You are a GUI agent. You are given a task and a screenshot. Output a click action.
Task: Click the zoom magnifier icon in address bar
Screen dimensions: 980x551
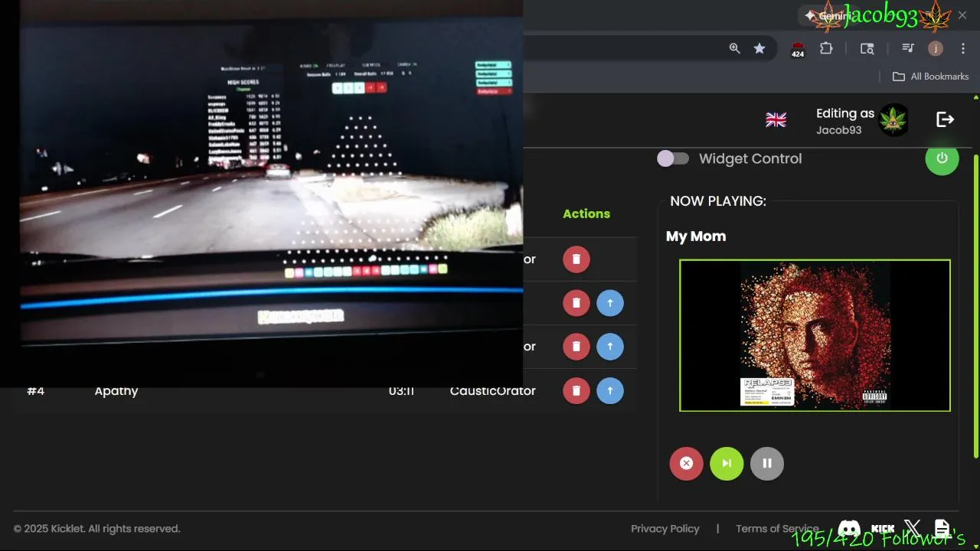[x=734, y=48]
